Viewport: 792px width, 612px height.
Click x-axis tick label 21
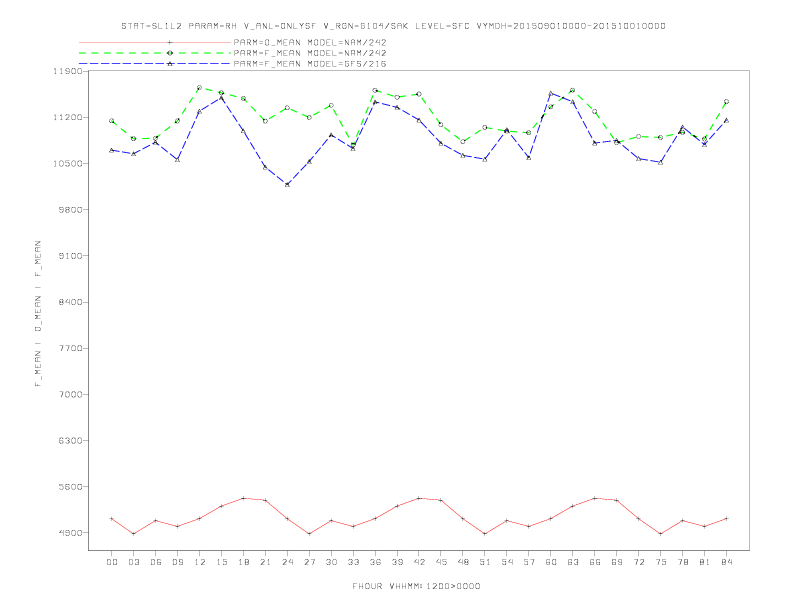coord(265,562)
